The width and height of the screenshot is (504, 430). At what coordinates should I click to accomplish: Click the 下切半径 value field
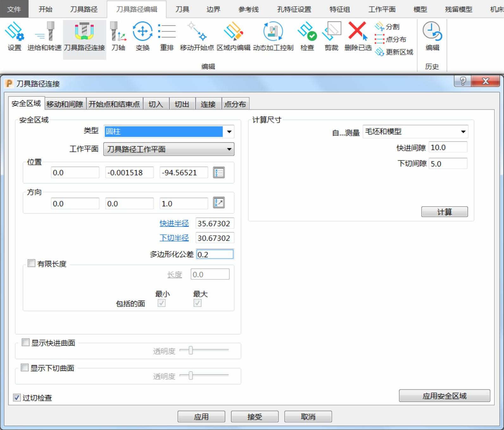pos(215,238)
